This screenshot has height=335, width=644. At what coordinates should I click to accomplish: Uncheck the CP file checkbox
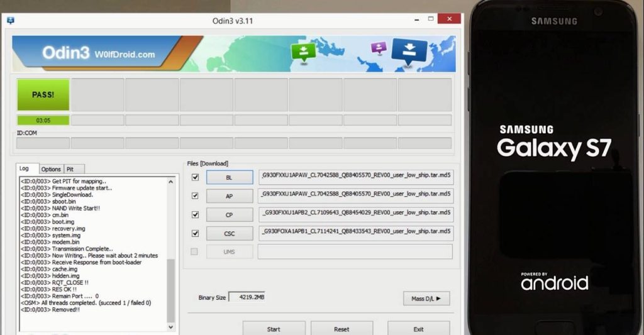coord(195,215)
